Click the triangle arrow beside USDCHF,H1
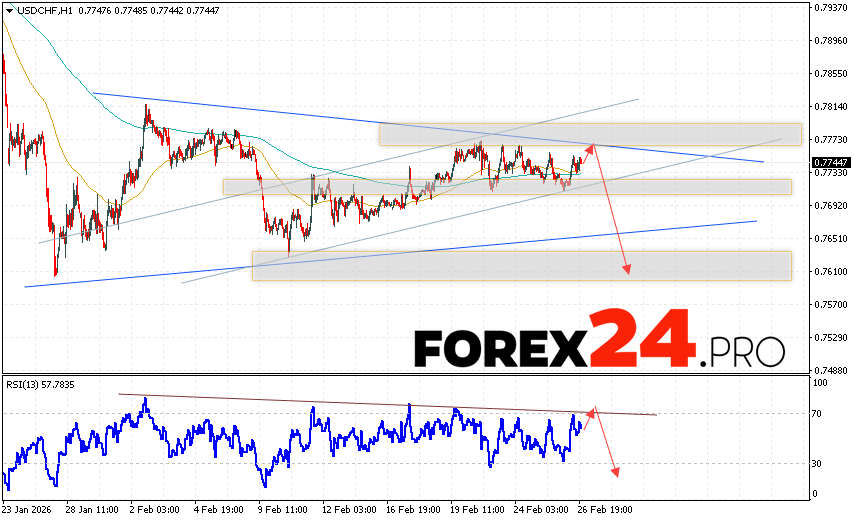Screen dimensions: 855x521 9,8
